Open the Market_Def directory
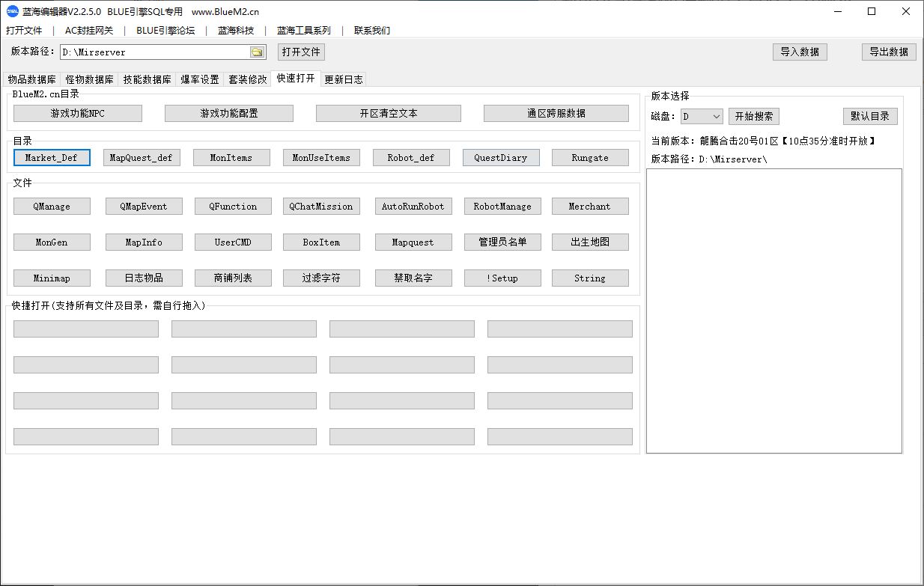 click(x=52, y=157)
